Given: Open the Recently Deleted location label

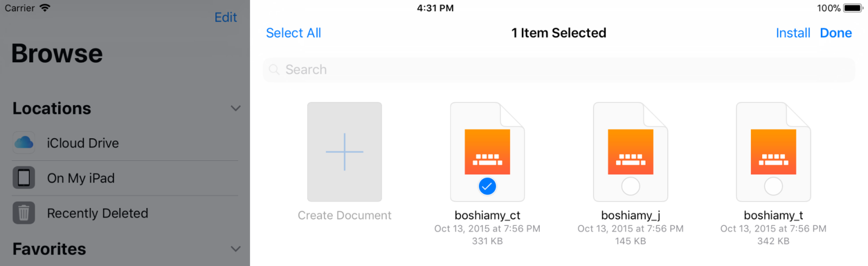Looking at the screenshot, I should tap(98, 213).
